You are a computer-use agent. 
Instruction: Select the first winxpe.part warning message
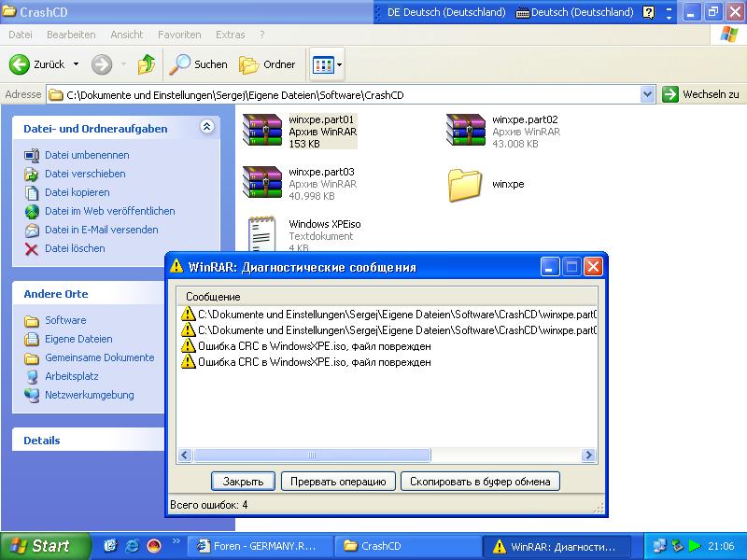(x=388, y=315)
